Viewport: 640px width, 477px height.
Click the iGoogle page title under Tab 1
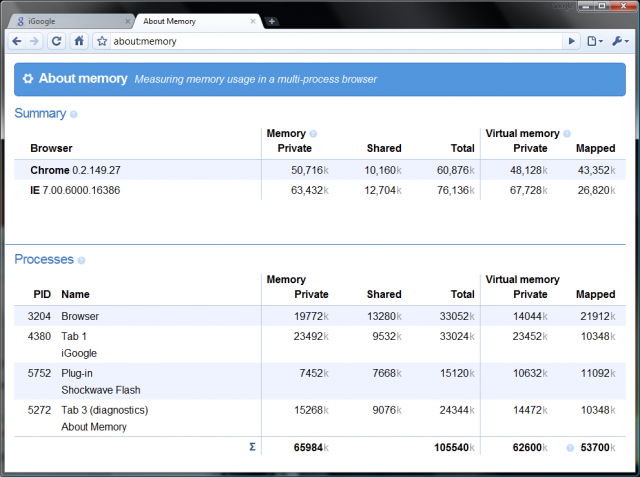(x=79, y=353)
